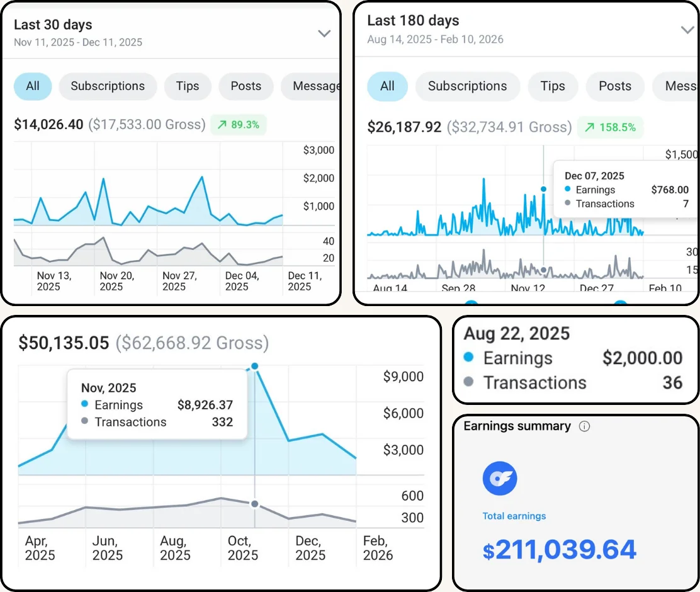Screen dimensions: 700x592
Task: Click the Dec 04, 2025 axis label
Action: point(242,281)
